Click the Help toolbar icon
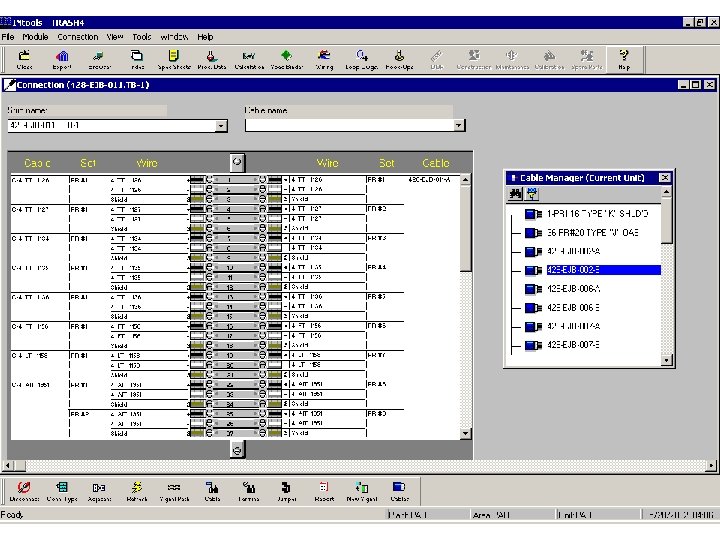 624,60
